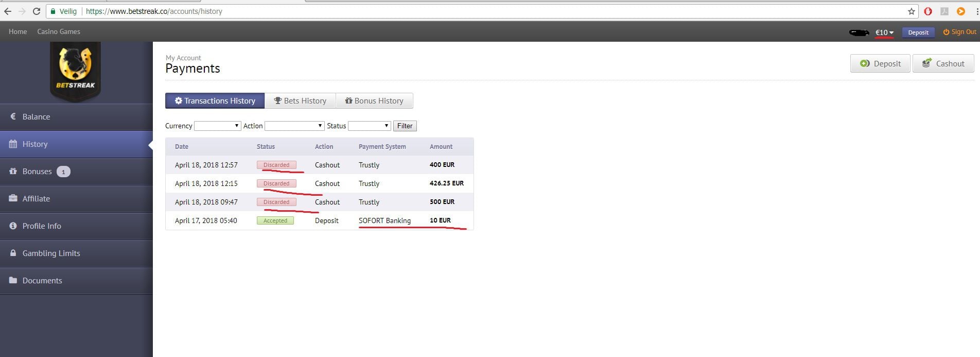Image resolution: width=980 pixels, height=357 pixels.
Task: Select the Transactions History tab
Action: pos(215,100)
